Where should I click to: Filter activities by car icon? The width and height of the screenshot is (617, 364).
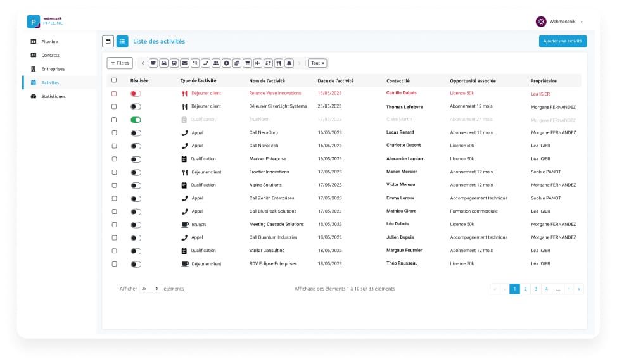click(x=164, y=63)
